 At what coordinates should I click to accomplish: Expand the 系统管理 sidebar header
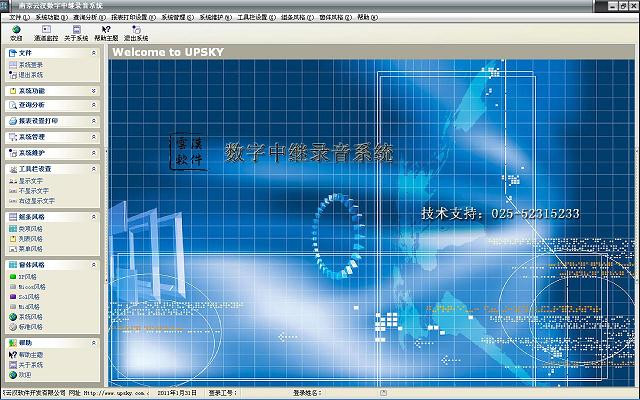94,137
